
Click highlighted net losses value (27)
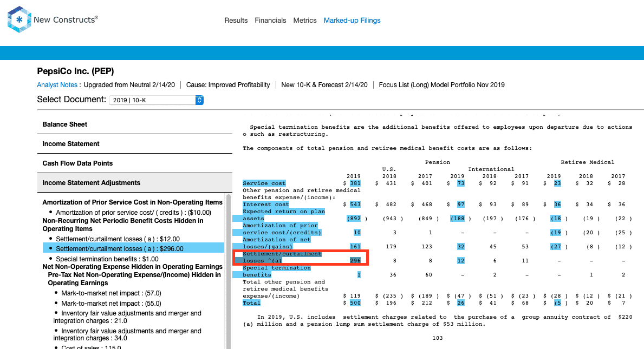556,247
